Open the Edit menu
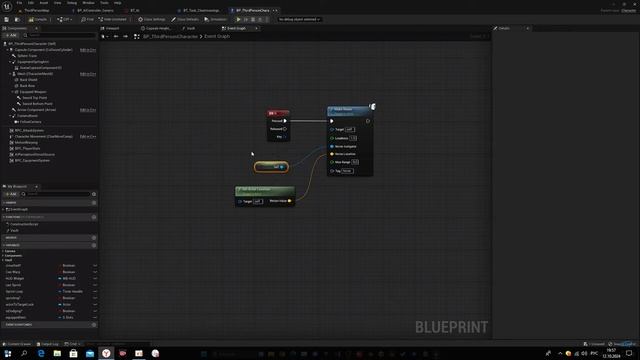 (x=31, y=2)
